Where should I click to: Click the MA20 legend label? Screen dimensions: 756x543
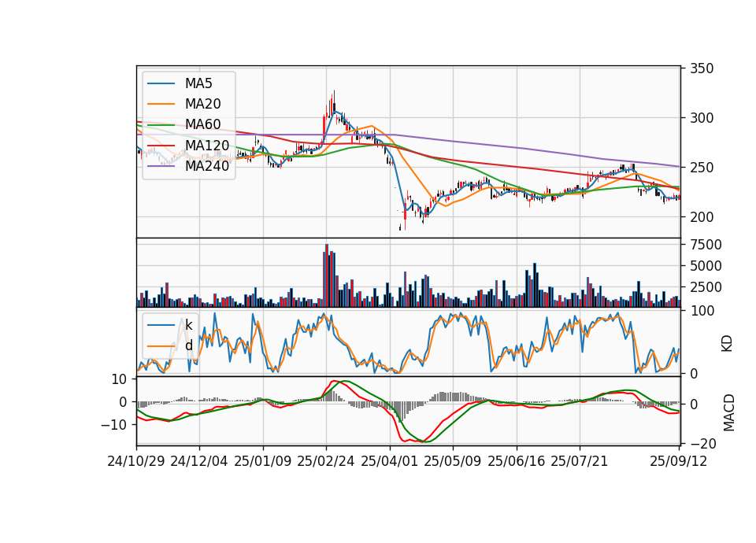click(202, 104)
